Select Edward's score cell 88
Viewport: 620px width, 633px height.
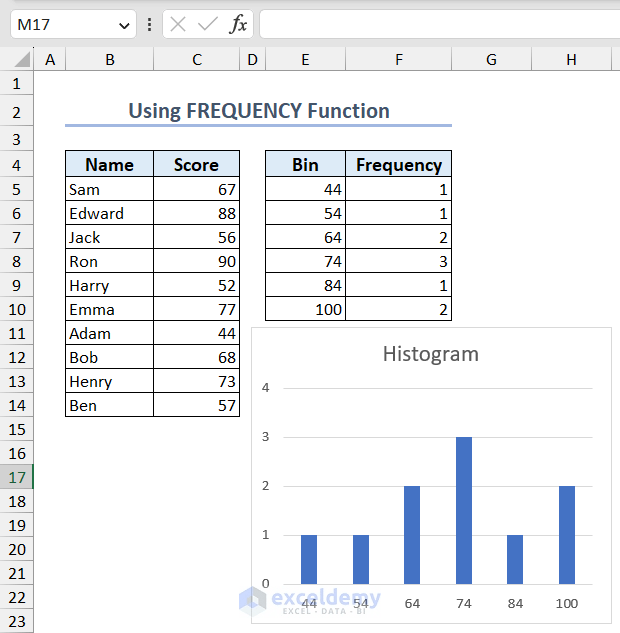point(197,213)
